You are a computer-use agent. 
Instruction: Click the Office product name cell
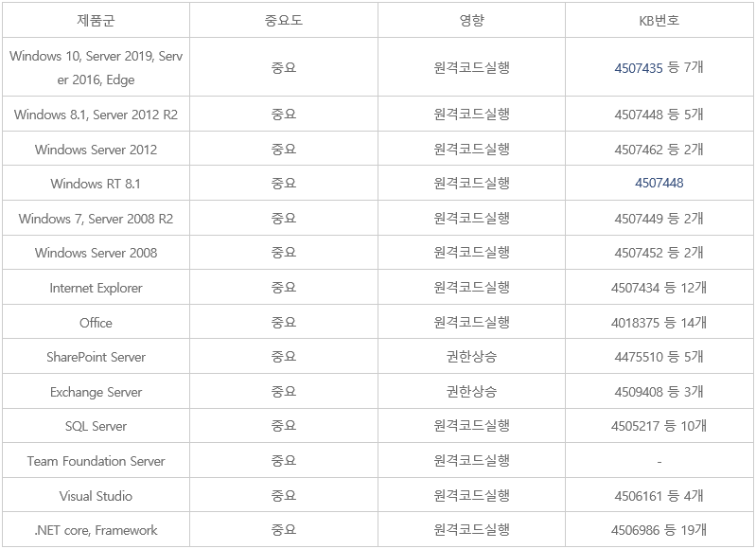click(96, 323)
